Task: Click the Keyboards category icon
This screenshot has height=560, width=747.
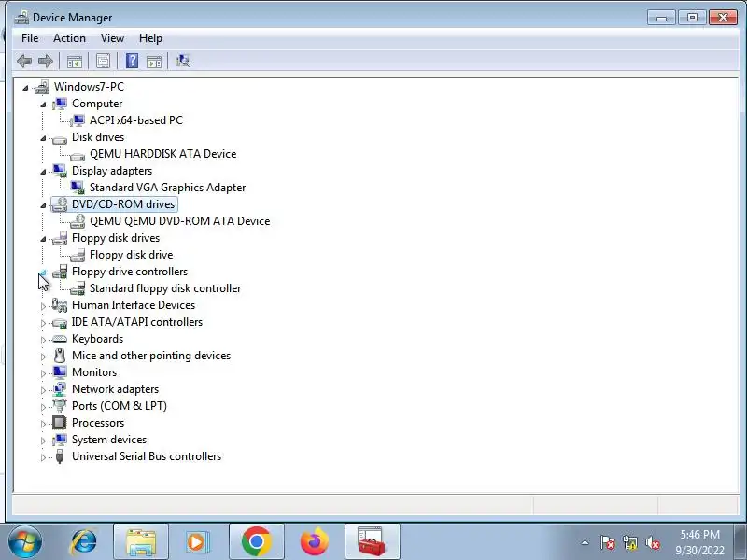Action: coord(60,339)
